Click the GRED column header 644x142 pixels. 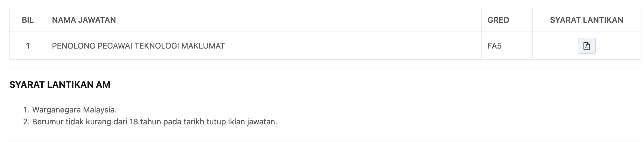pyautogui.click(x=498, y=20)
